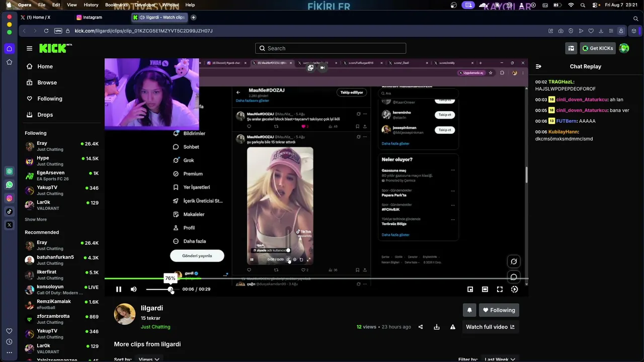The image size is (644, 362).
Task: Toggle the Following heart button for lilgardi
Action: (x=499, y=310)
